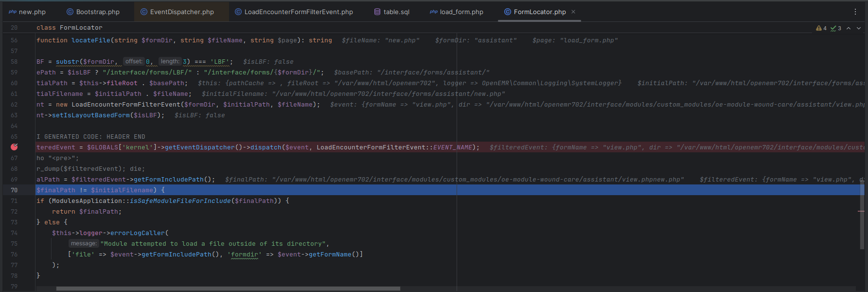
Task: Click the $fileName: "new.php" debug hint
Action: coord(381,40)
